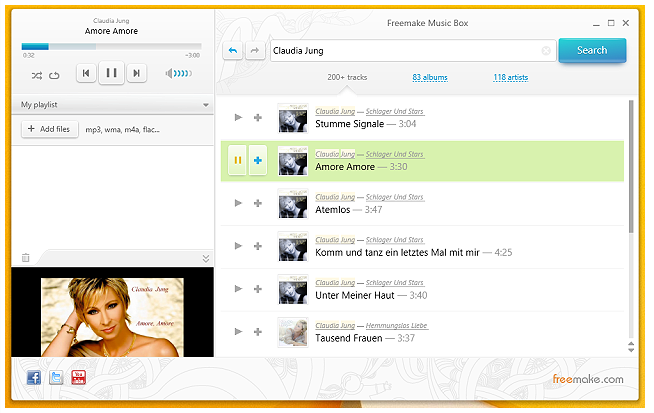Select the Unter Meiner Haut title
Image resolution: width=654 pixels, height=413 pixels.
355,295
